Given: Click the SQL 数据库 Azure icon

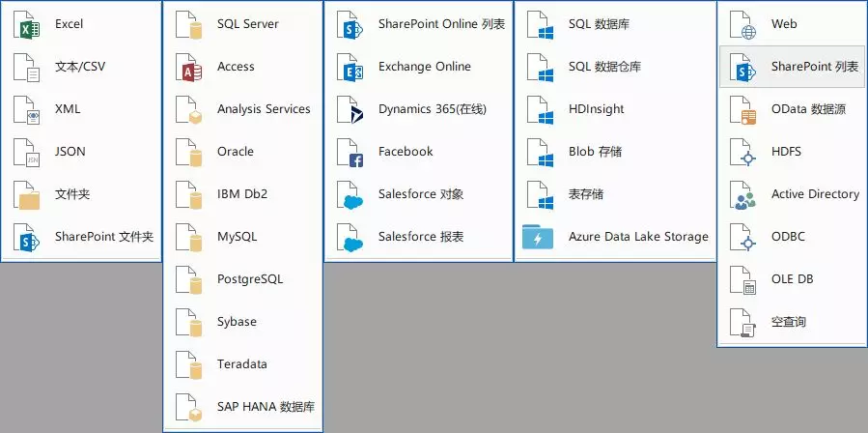Looking at the screenshot, I should click(x=541, y=25).
